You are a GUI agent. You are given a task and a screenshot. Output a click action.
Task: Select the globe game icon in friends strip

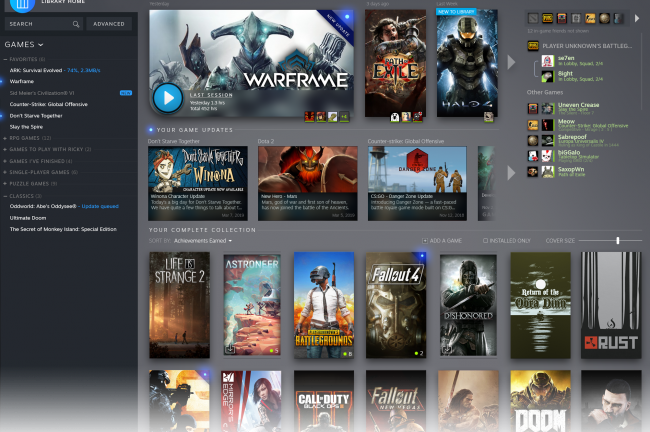tap(604, 18)
